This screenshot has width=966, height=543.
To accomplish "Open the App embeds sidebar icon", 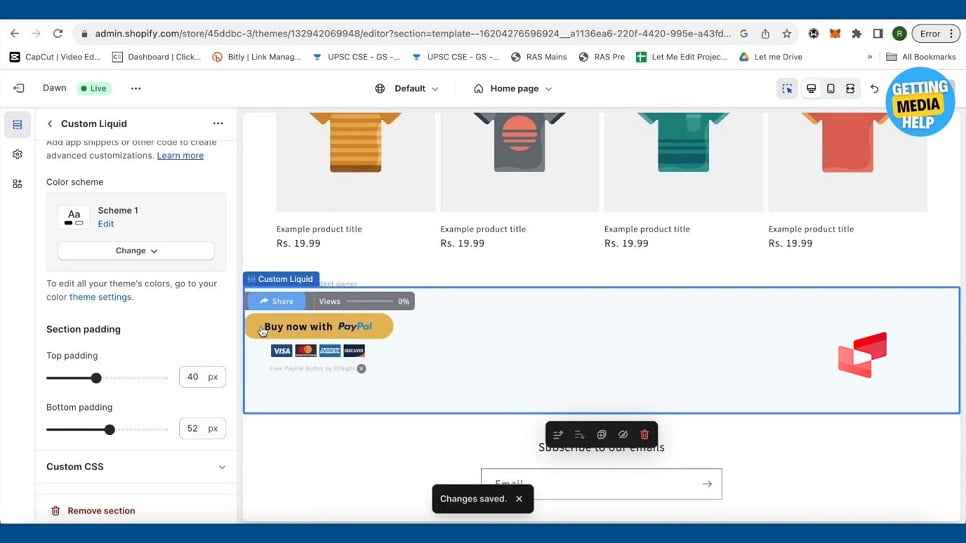I will point(17,184).
